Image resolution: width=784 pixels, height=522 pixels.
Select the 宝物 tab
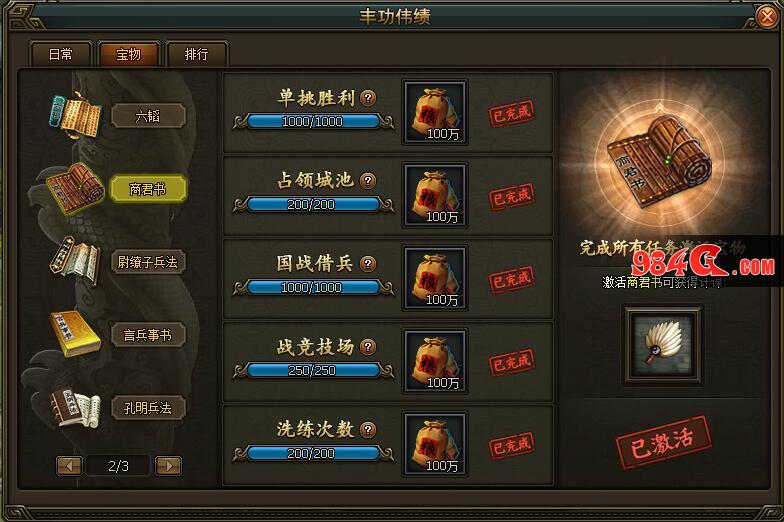pyautogui.click(x=128, y=54)
